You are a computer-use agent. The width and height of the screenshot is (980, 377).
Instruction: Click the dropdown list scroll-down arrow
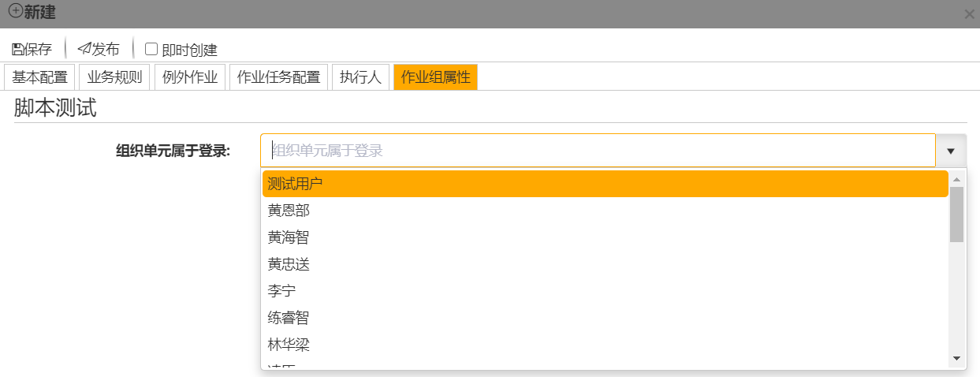pos(957,358)
